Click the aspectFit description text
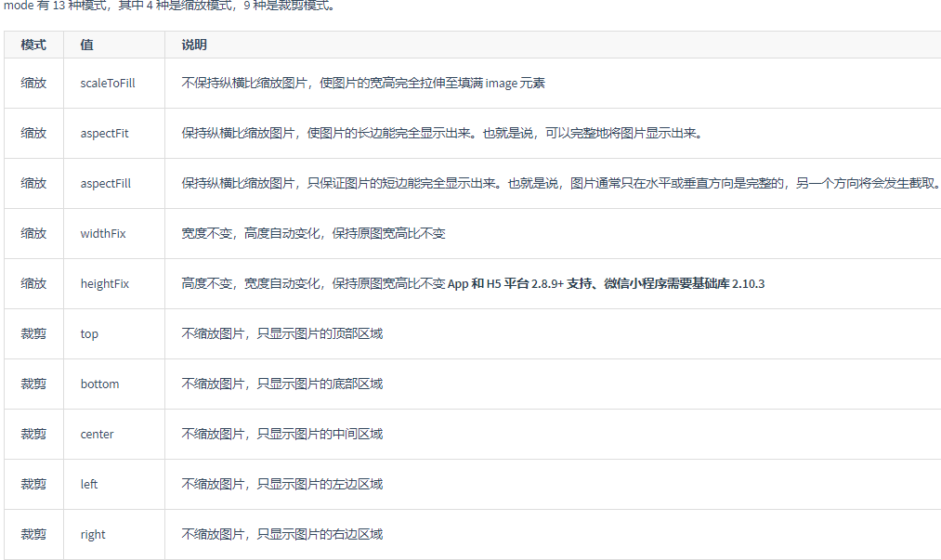The width and height of the screenshot is (941, 560). click(442, 133)
